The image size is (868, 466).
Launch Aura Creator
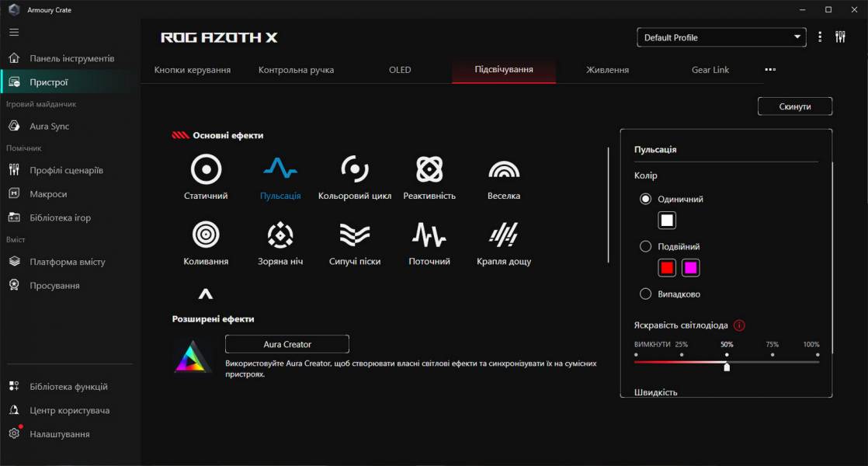[x=286, y=343]
